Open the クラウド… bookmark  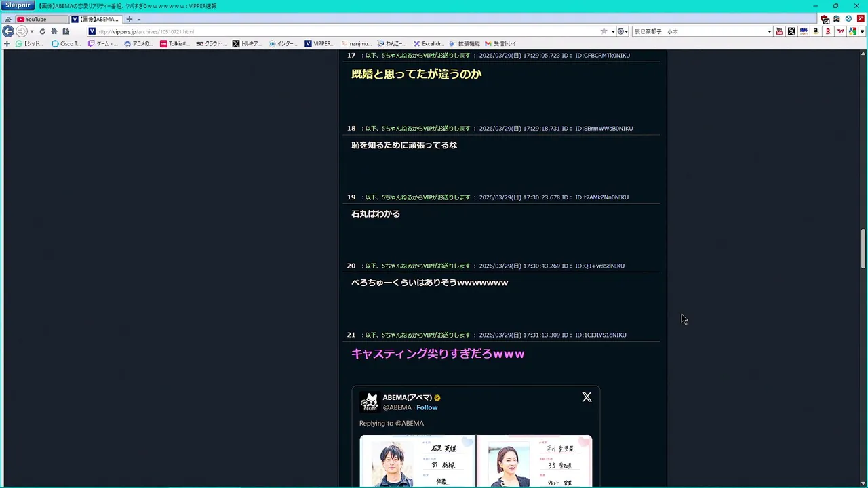point(212,43)
